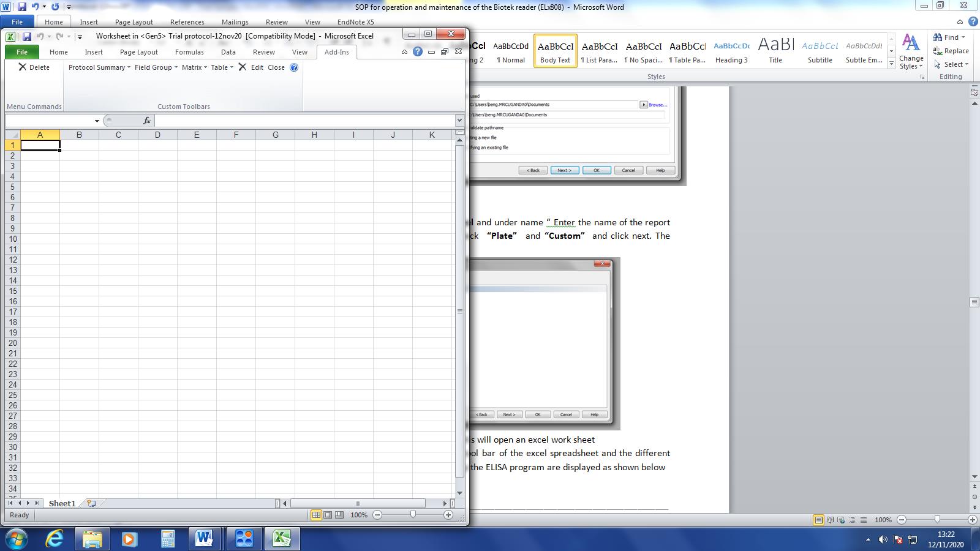The width and height of the screenshot is (980, 551).
Task: Click Windows Media Player taskbar icon
Action: pos(129,539)
